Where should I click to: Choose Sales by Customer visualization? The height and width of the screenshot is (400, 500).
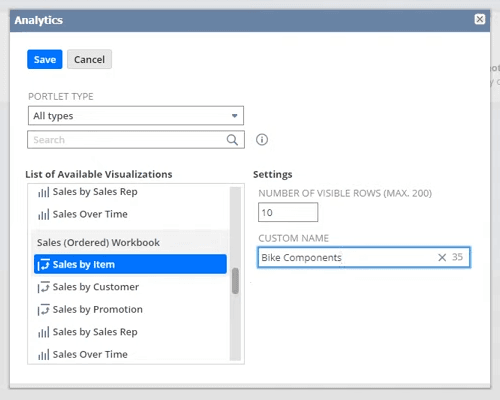click(96, 287)
